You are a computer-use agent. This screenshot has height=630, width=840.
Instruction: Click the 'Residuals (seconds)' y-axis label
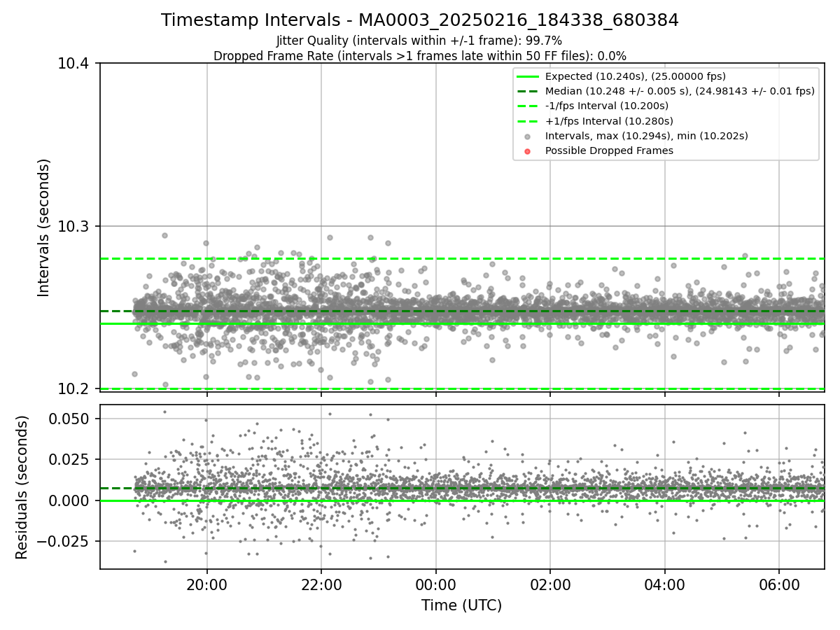(x=22, y=487)
